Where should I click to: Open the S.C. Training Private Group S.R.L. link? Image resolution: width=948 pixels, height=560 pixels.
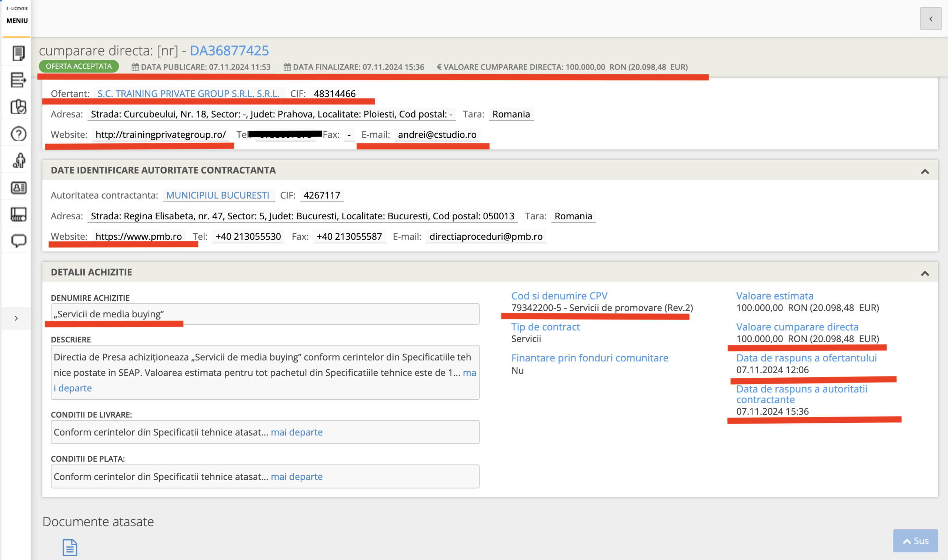pos(188,94)
